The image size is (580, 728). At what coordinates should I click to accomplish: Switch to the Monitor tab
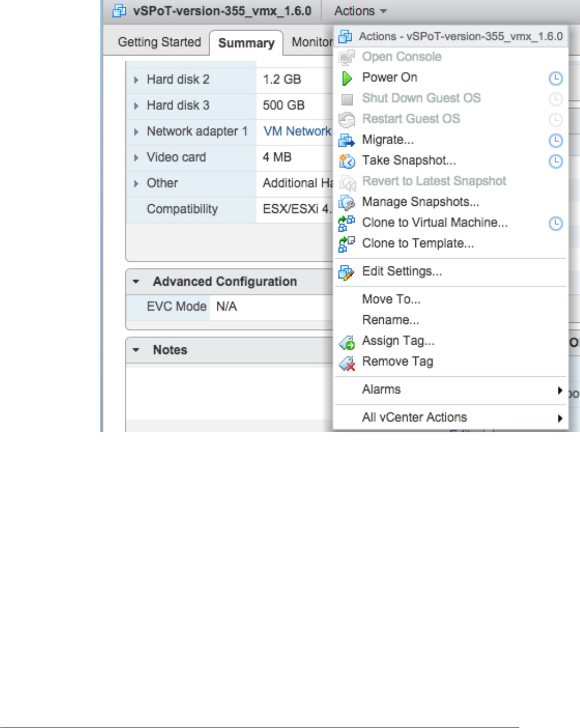tap(312, 42)
